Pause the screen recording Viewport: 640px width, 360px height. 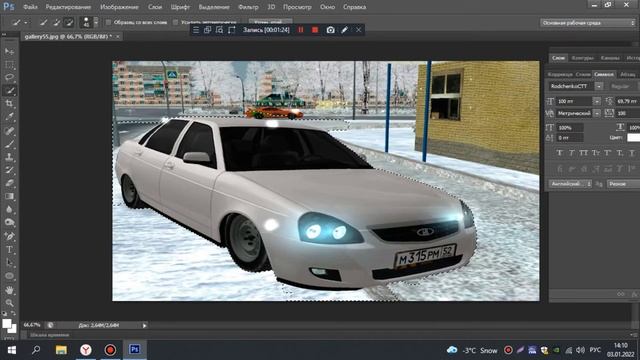click(301, 30)
